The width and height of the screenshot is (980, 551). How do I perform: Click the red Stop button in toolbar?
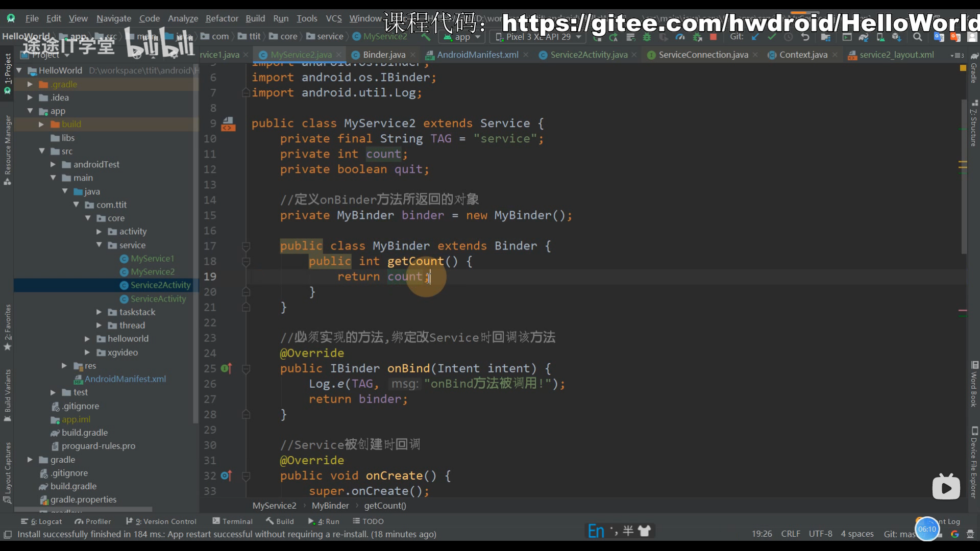tap(714, 37)
